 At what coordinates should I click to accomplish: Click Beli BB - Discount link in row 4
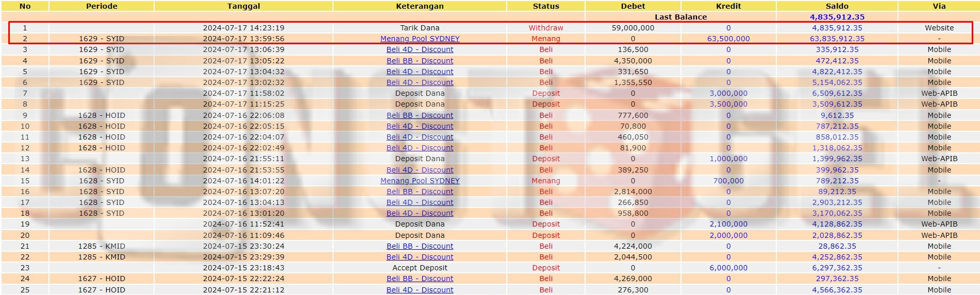tap(420, 61)
